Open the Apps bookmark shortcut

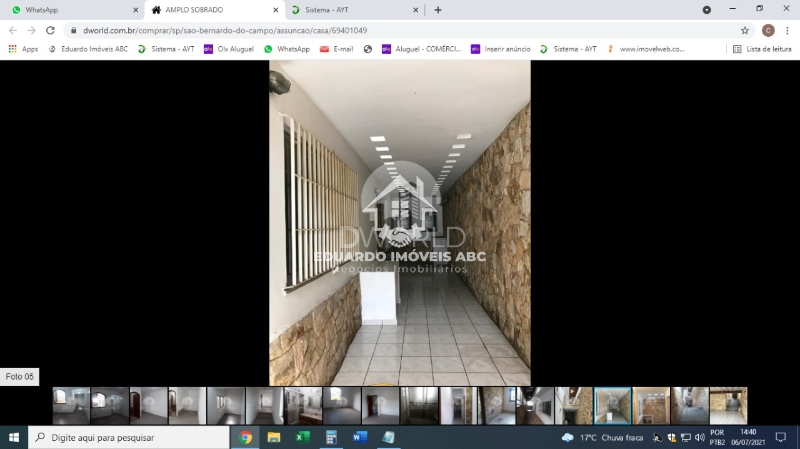[23, 49]
